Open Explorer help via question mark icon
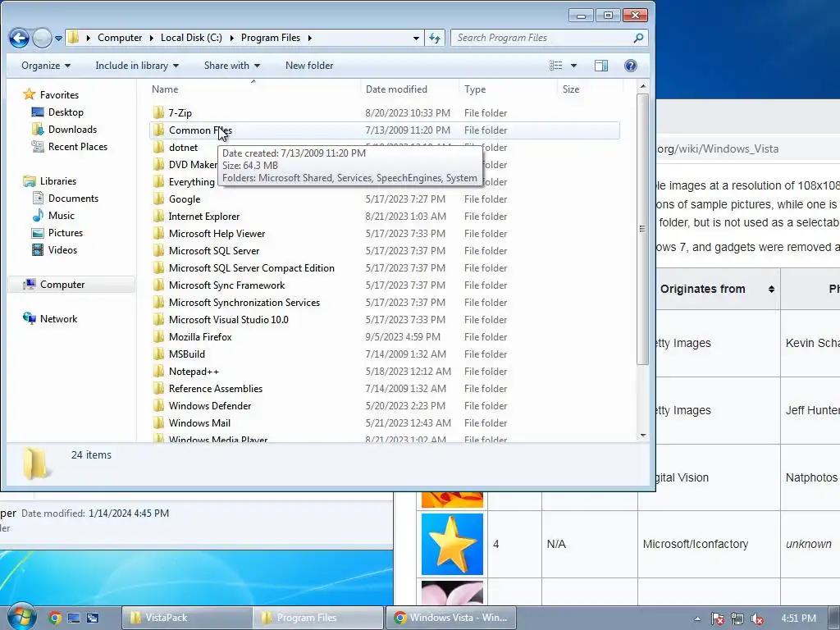This screenshot has height=630, width=840. [x=631, y=66]
